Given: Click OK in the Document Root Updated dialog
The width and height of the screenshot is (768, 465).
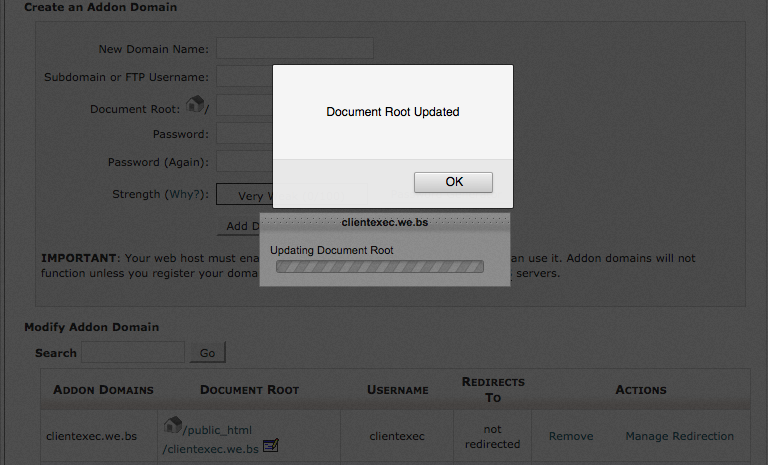Looking at the screenshot, I should 453,182.
